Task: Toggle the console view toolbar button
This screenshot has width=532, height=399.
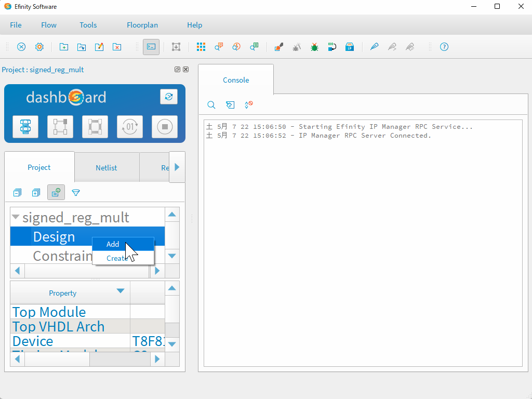Action: [x=151, y=47]
